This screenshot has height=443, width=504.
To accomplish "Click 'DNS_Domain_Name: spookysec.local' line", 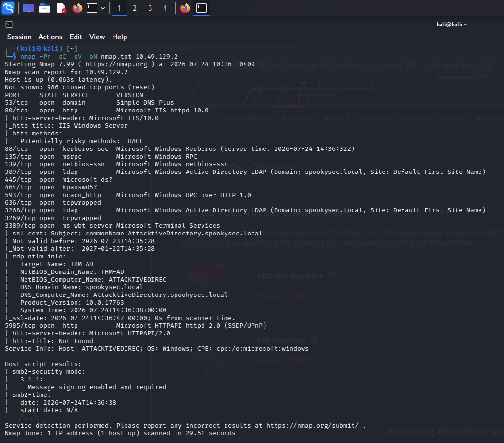I will (82, 287).
